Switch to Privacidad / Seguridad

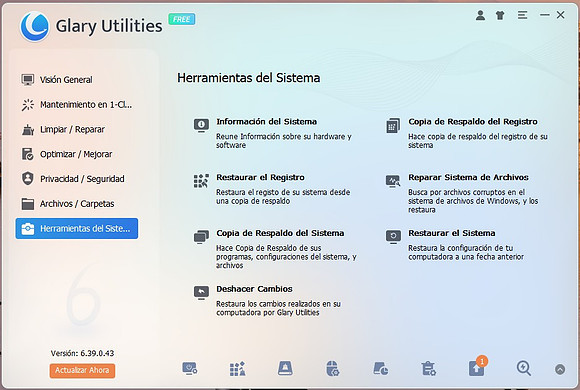(77, 179)
